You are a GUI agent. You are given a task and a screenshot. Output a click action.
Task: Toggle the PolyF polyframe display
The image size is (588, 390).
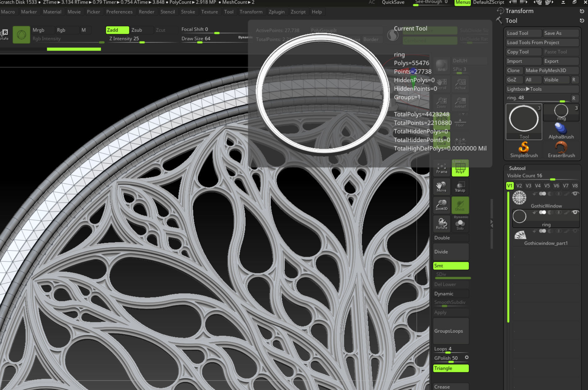click(460, 168)
